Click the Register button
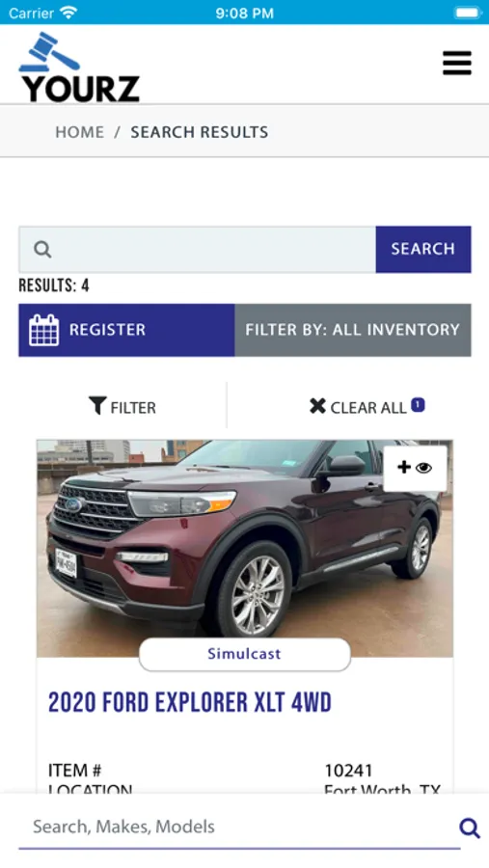This screenshot has height=868, width=489. point(126,330)
